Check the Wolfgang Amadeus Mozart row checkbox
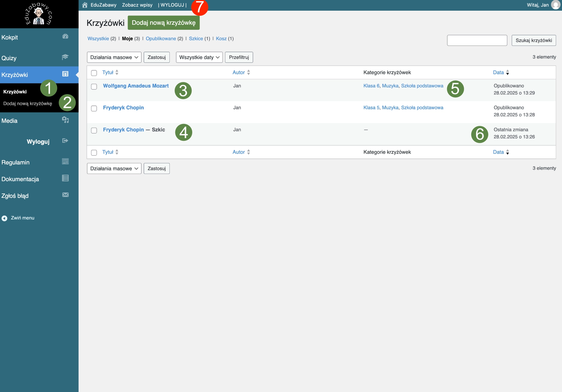The image size is (562, 392). coord(94,87)
